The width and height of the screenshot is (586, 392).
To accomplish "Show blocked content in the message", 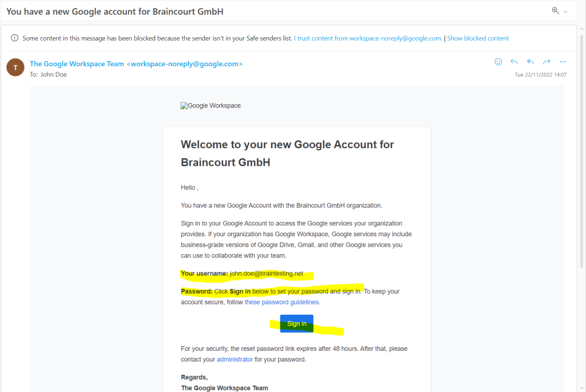I will (x=478, y=38).
